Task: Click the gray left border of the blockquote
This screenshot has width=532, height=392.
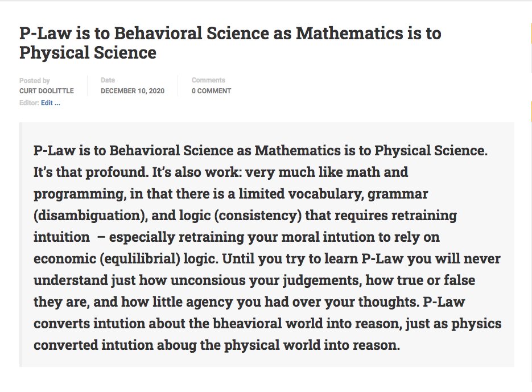Action: (x=21, y=244)
